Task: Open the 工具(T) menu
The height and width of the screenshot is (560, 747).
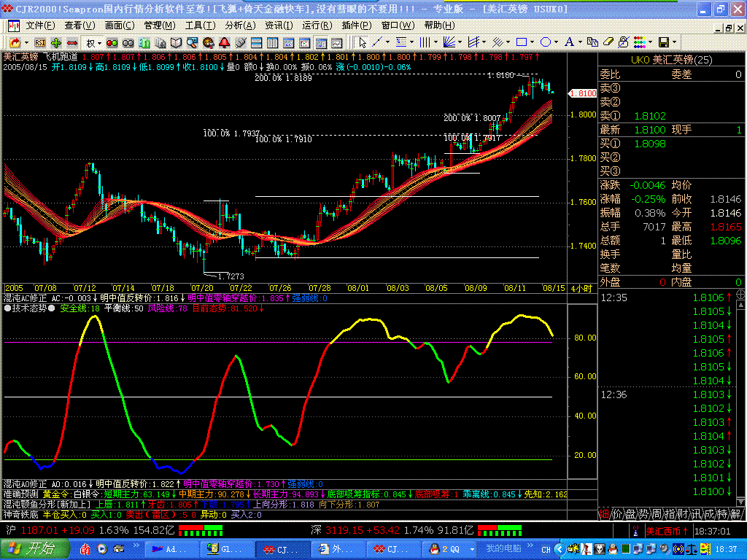Action: [x=199, y=25]
